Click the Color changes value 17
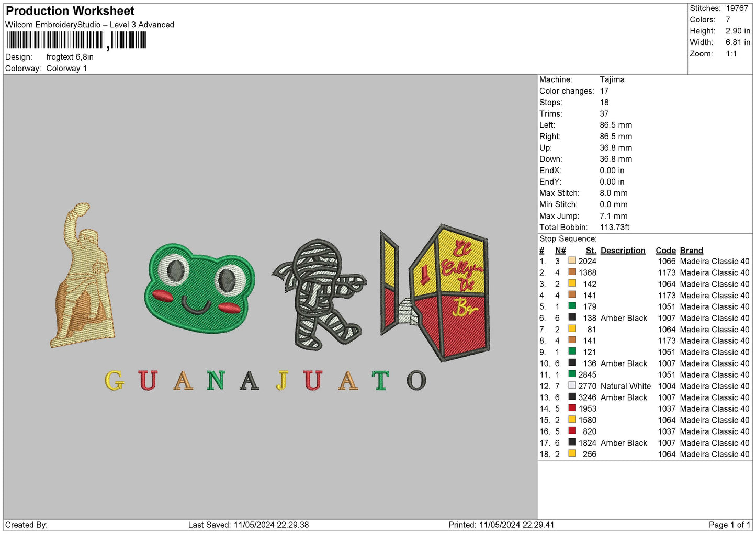 (604, 91)
